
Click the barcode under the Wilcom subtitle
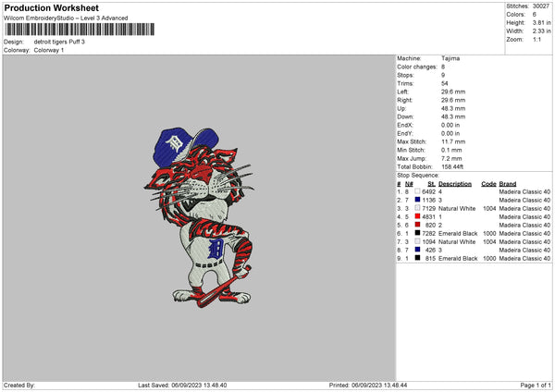[80, 30]
